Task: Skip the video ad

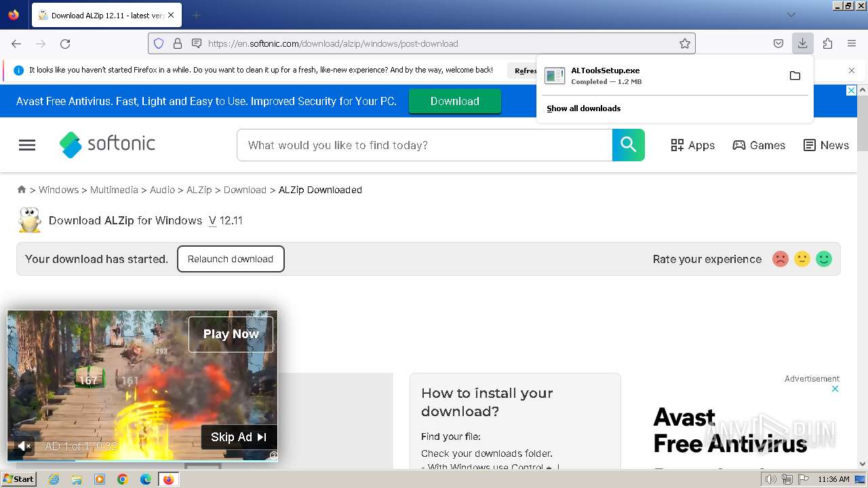Action: tap(239, 437)
